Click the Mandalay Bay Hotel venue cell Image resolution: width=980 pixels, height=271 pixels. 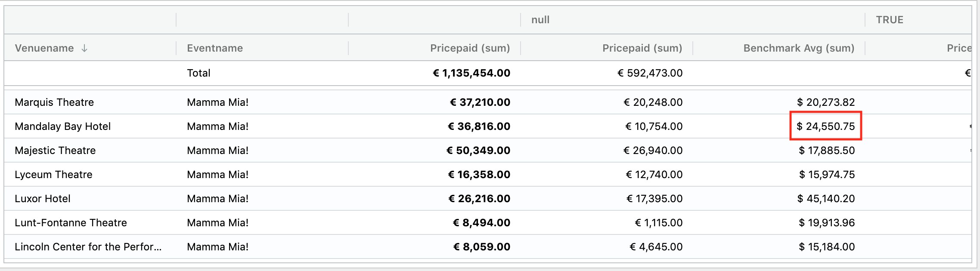click(x=63, y=126)
